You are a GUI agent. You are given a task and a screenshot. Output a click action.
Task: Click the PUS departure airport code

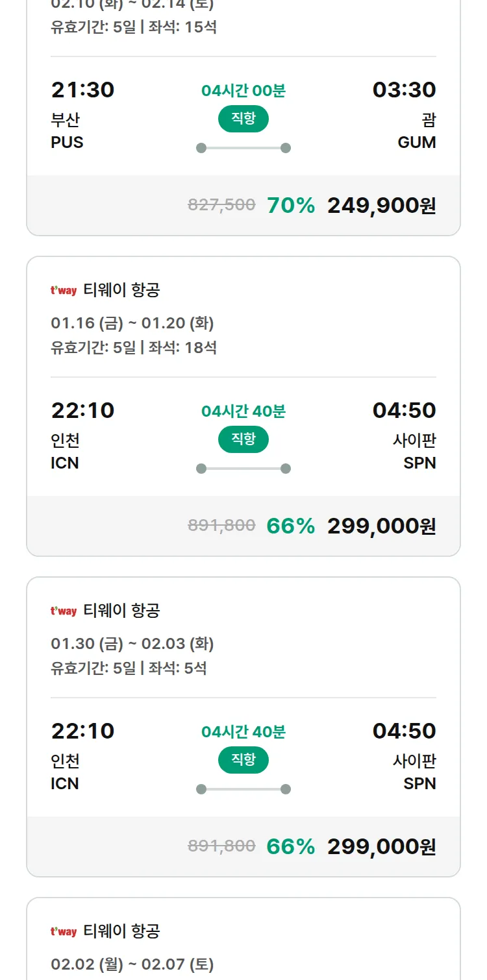(68, 143)
